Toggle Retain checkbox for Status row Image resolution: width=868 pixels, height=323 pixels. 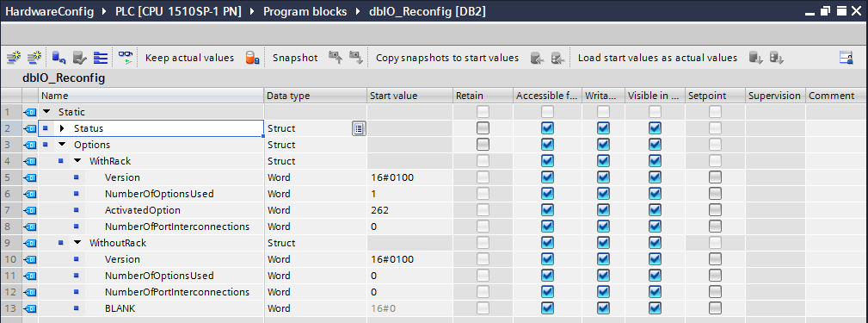pyautogui.click(x=483, y=128)
